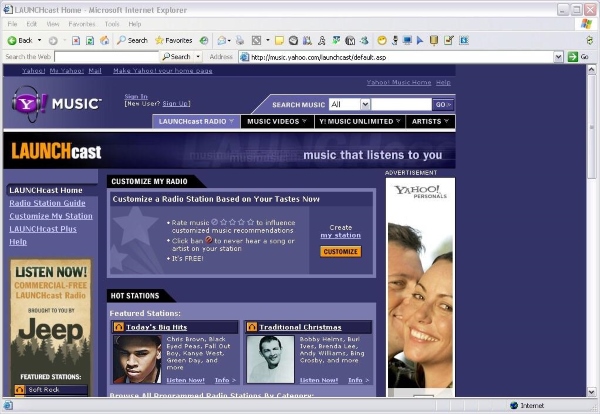The width and height of the screenshot is (600, 414).
Task: Click the Soft Rock station icon
Action: coord(20,390)
